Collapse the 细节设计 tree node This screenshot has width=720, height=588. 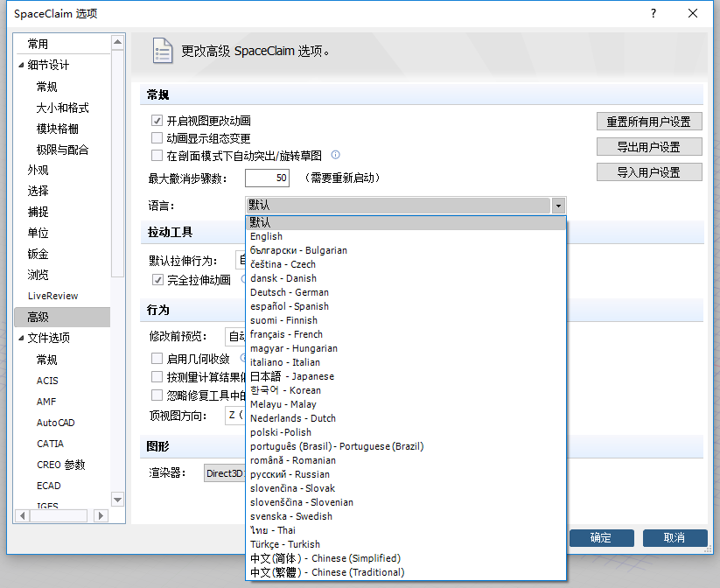pyautogui.click(x=21, y=66)
